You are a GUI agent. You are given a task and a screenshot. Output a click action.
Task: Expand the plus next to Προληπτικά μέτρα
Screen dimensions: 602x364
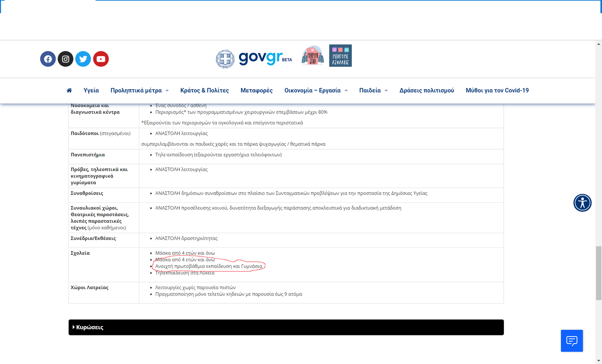[167, 91]
